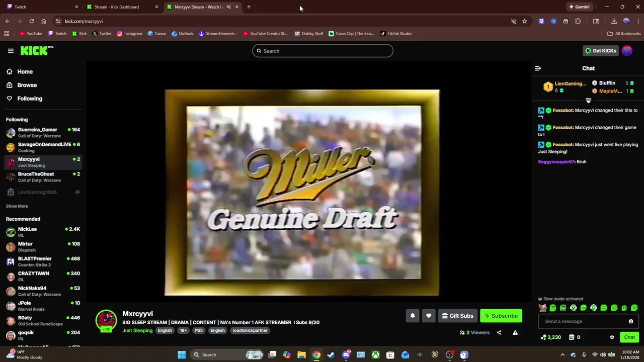Bookmark this page with the star icon
Image resolution: width=644 pixels, height=362 pixels.
525,21
